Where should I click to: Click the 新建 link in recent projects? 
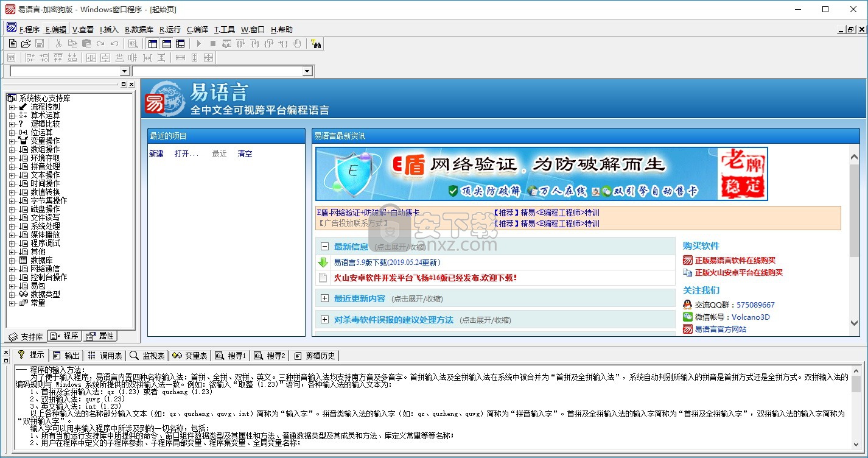156,154
